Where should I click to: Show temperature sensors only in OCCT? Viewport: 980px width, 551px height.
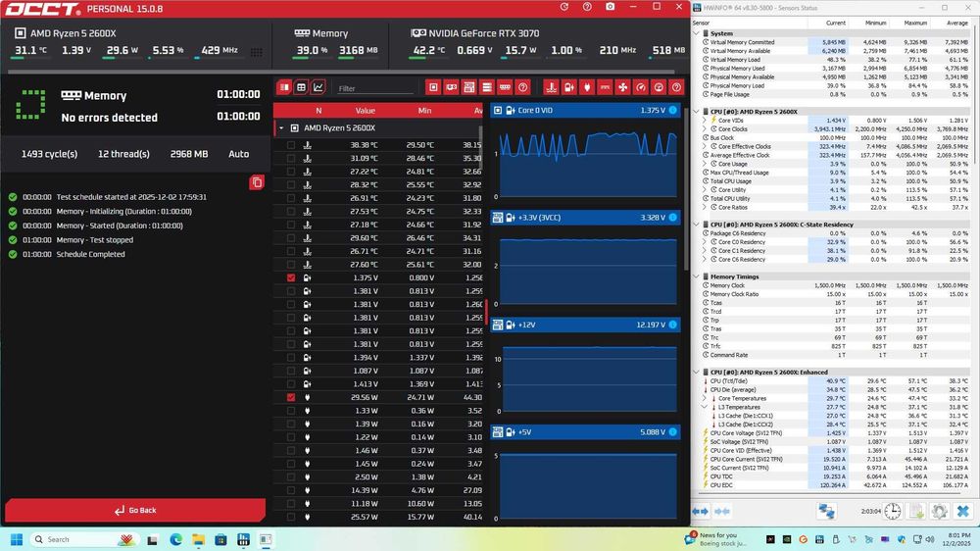pos(551,87)
